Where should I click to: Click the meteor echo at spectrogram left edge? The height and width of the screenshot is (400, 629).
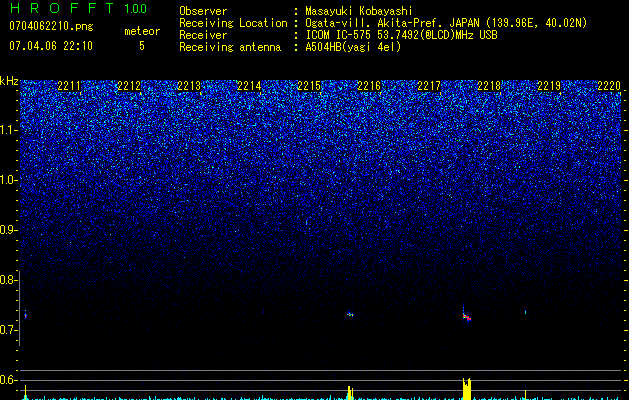[x=25, y=315]
